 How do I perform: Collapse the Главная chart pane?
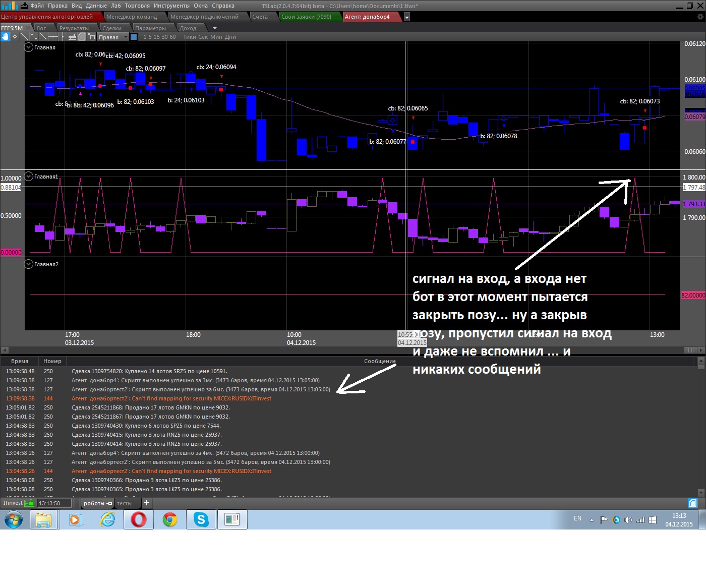29,47
